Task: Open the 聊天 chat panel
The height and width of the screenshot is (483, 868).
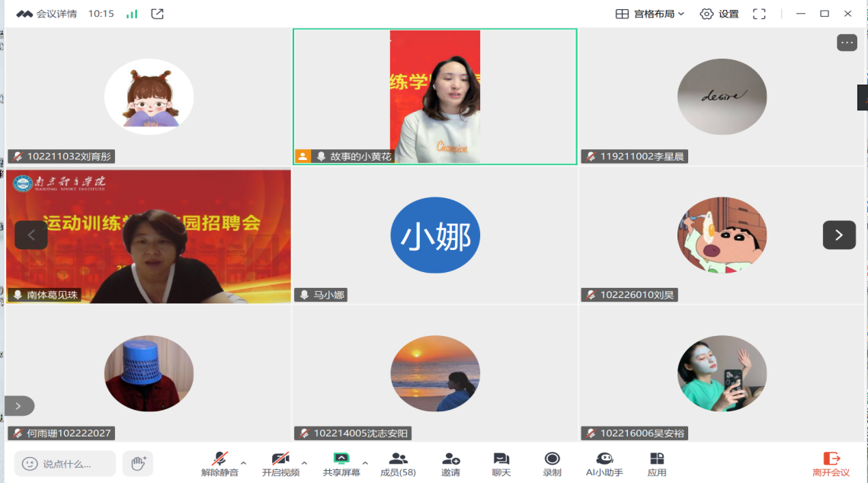Action: click(x=501, y=463)
